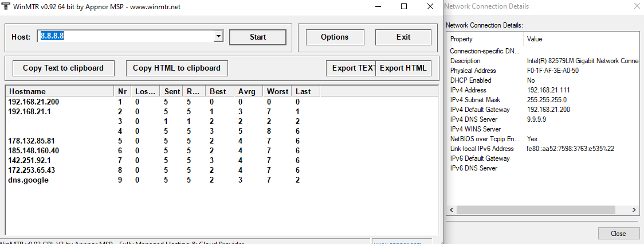Select the dns.google hop row
Viewport: 644px width, 244px height.
pos(163,180)
